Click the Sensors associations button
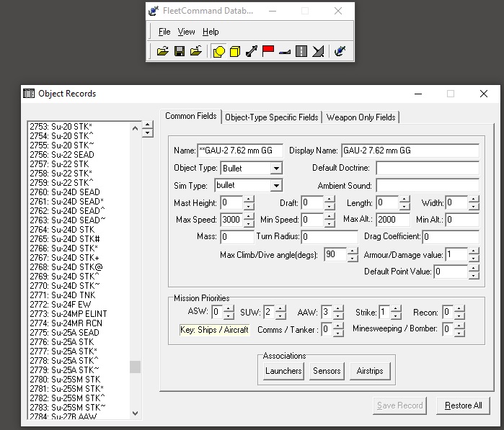Image resolution: width=504 pixels, height=430 pixels. (327, 371)
